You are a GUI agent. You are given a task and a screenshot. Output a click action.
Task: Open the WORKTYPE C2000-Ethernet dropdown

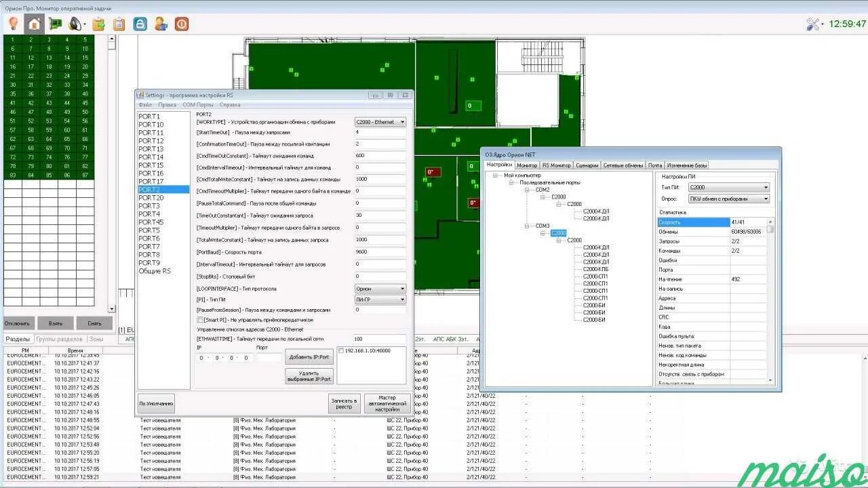point(380,122)
